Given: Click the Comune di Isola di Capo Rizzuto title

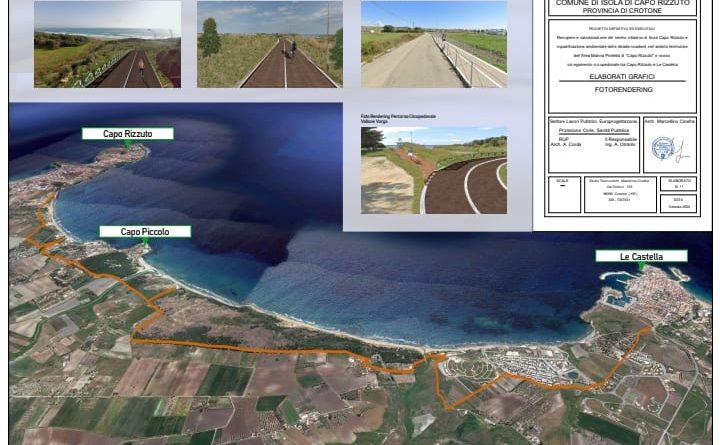Looking at the screenshot, I should [622, 3].
